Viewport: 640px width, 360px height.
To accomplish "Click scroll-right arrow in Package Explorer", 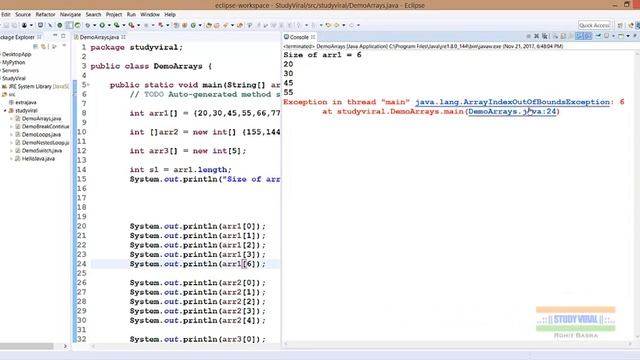I will pos(65,346).
